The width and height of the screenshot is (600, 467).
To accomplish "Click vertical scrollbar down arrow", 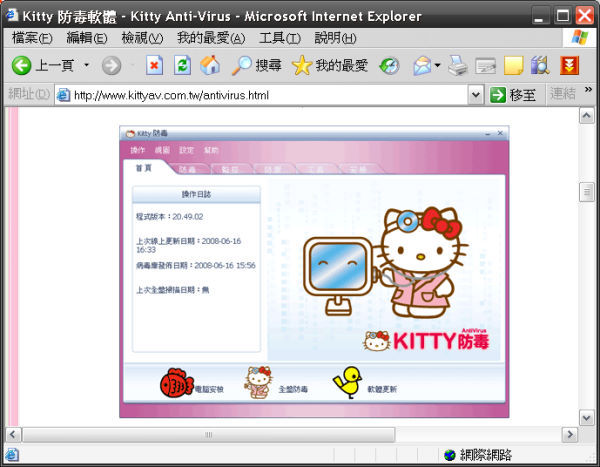I will 587,418.
